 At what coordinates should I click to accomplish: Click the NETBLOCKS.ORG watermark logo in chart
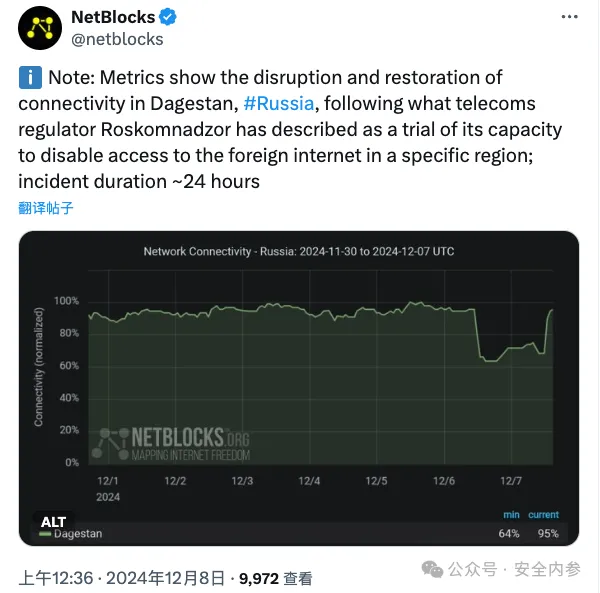pyautogui.click(x=171, y=443)
